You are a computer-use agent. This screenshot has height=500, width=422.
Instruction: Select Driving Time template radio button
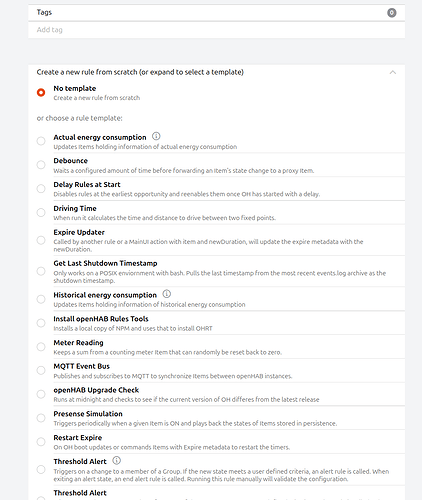point(41,212)
